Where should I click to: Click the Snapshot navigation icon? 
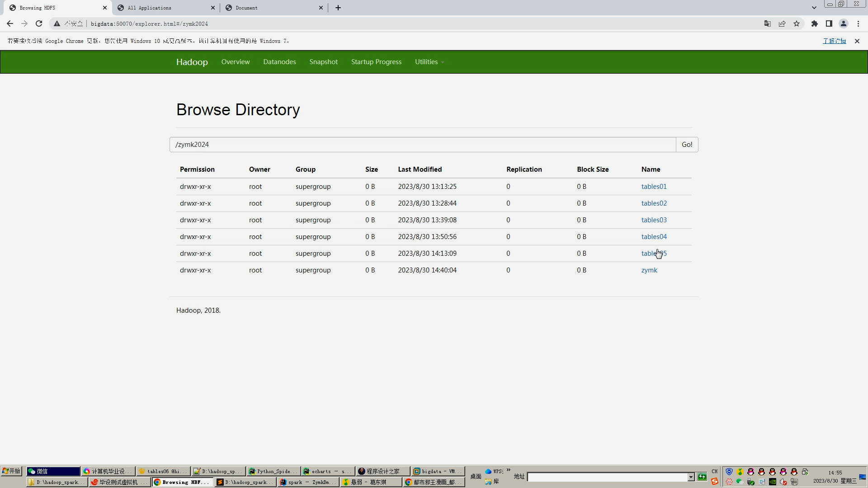(x=323, y=62)
